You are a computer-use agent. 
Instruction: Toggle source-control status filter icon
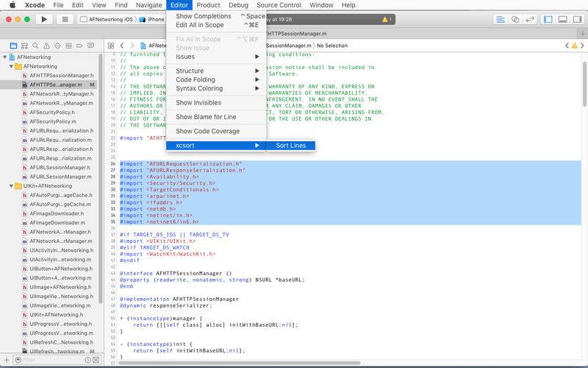[x=96, y=360]
